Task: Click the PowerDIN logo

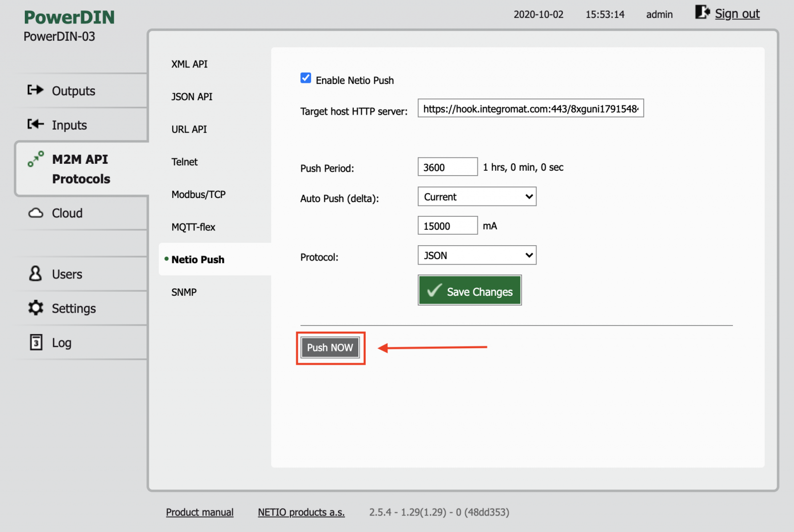Action: click(x=69, y=17)
